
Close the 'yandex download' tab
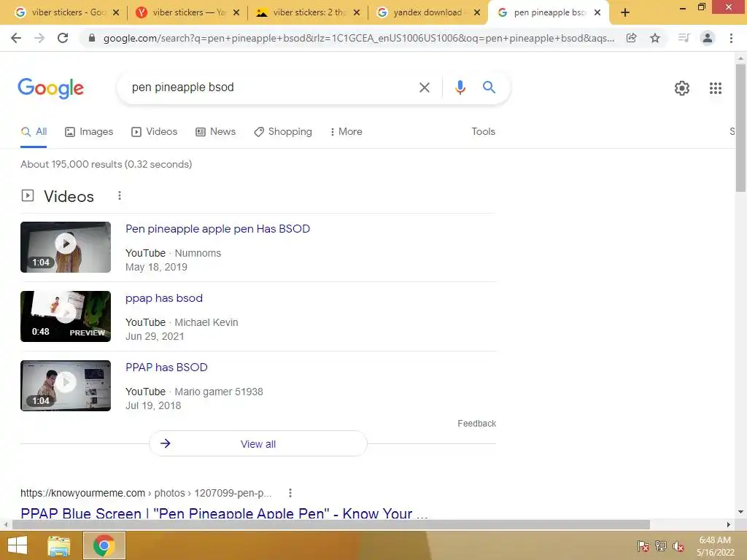[477, 13]
